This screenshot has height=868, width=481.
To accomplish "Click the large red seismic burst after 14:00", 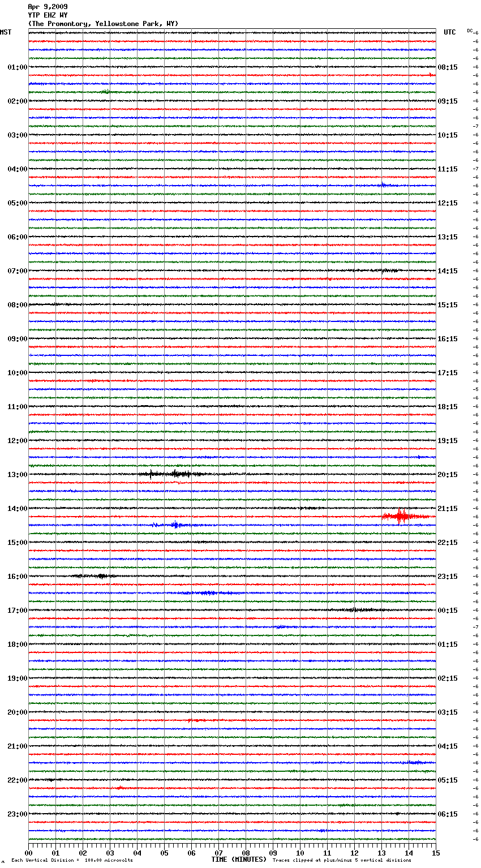I will coord(405,516).
